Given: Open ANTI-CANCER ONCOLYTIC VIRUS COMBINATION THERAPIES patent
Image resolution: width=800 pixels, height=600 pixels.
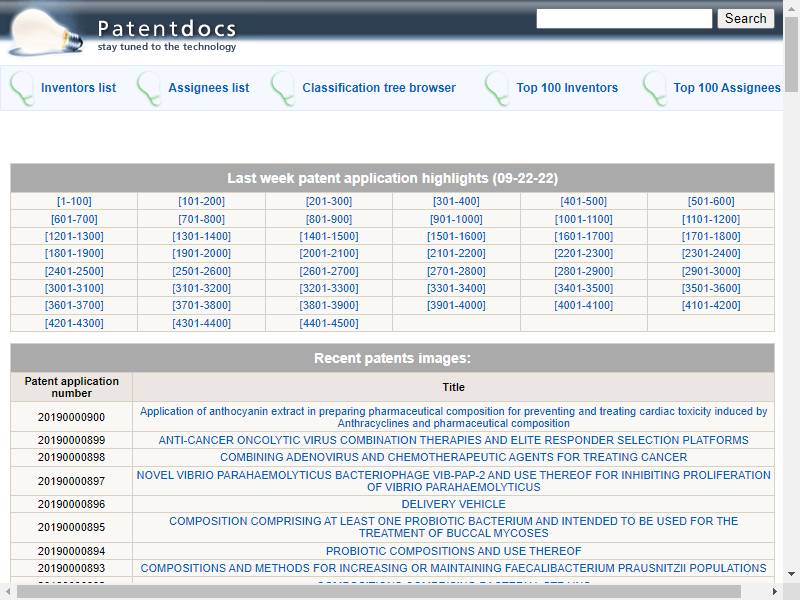Looking at the screenshot, I should pos(454,440).
